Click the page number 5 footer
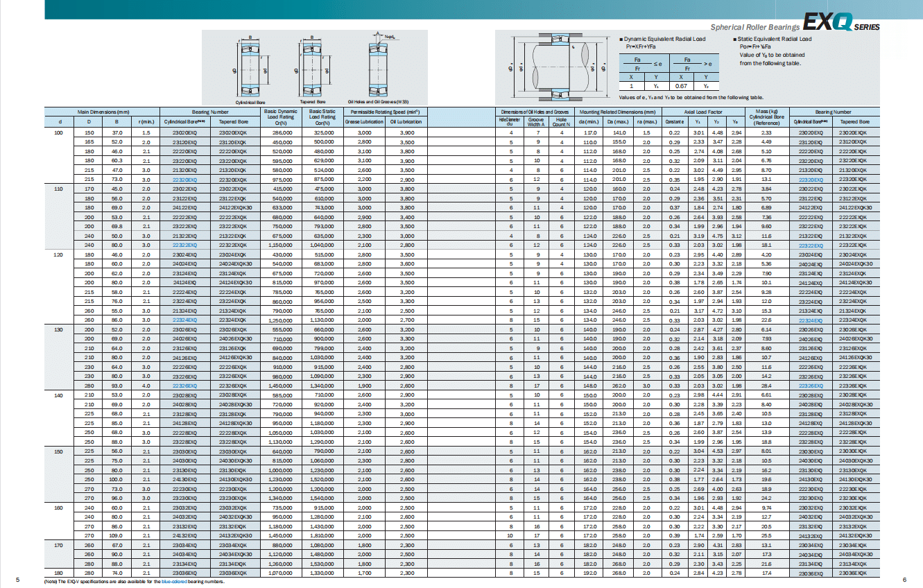 [x=18, y=580]
